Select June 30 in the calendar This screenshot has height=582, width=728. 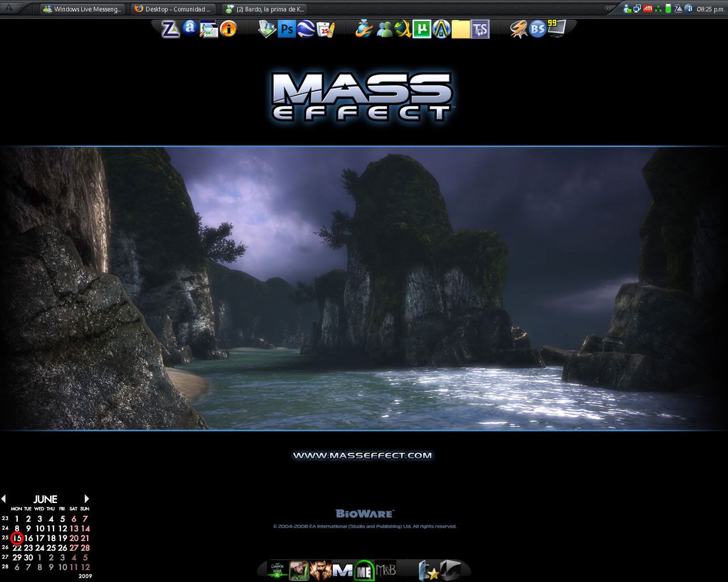[28, 558]
